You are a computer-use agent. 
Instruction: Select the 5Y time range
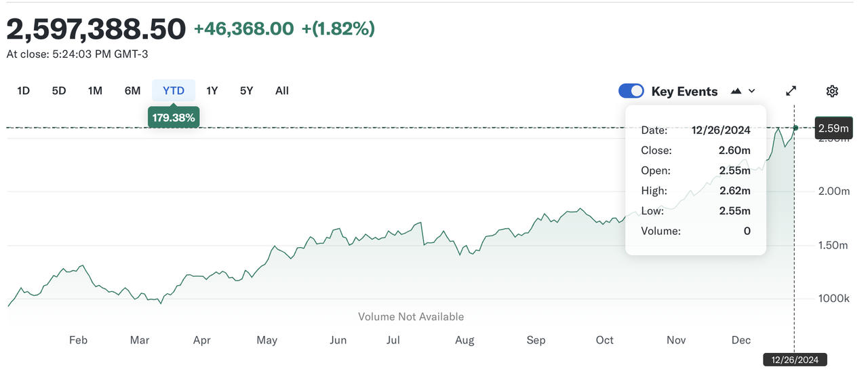click(x=246, y=90)
